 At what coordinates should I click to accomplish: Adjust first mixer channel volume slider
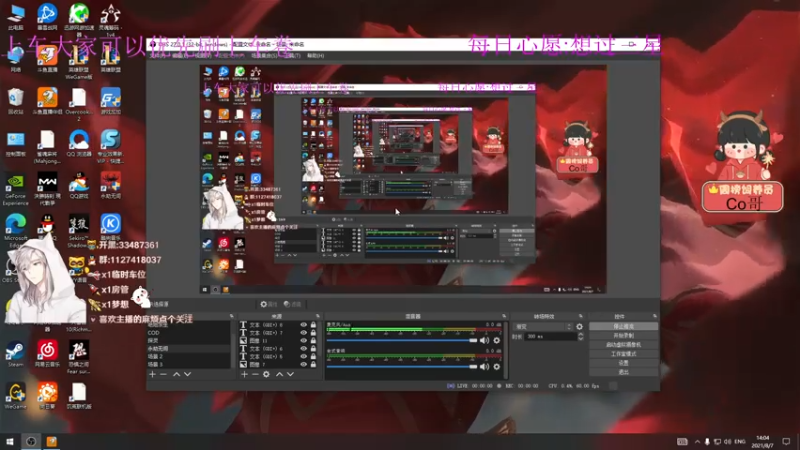click(402, 340)
